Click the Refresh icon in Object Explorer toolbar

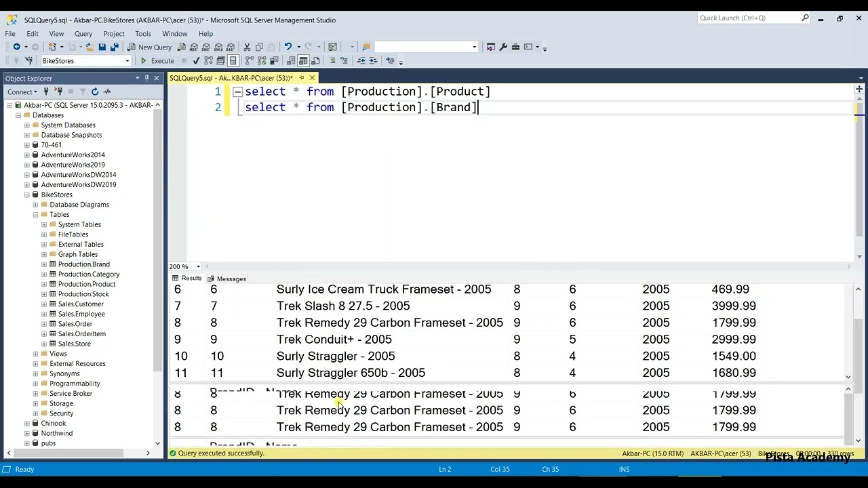point(95,91)
